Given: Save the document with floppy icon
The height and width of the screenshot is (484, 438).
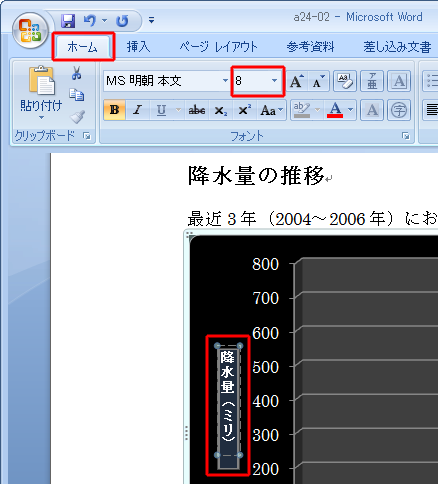Looking at the screenshot, I should pyautogui.click(x=68, y=21).
